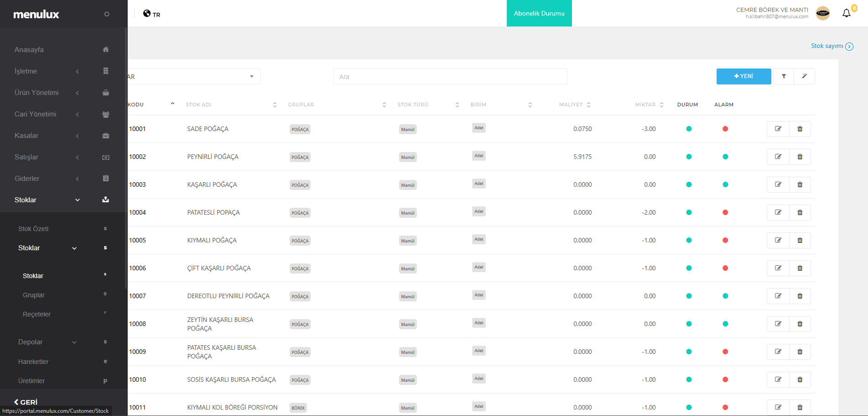This screenshot has height=416, width=868.
Task: Click the İşletme sidebar icon
Action: click(106, 71)
